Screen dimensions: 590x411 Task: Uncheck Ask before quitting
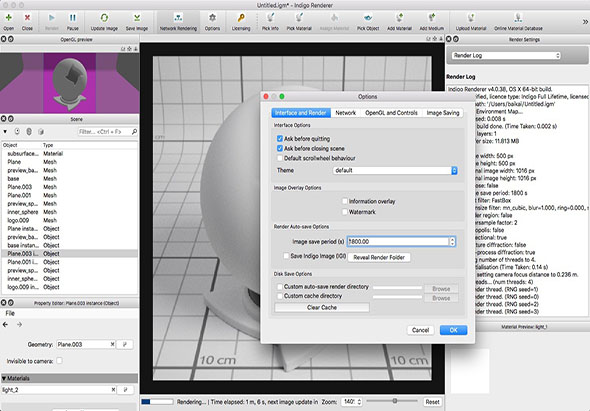click(280, 139)
